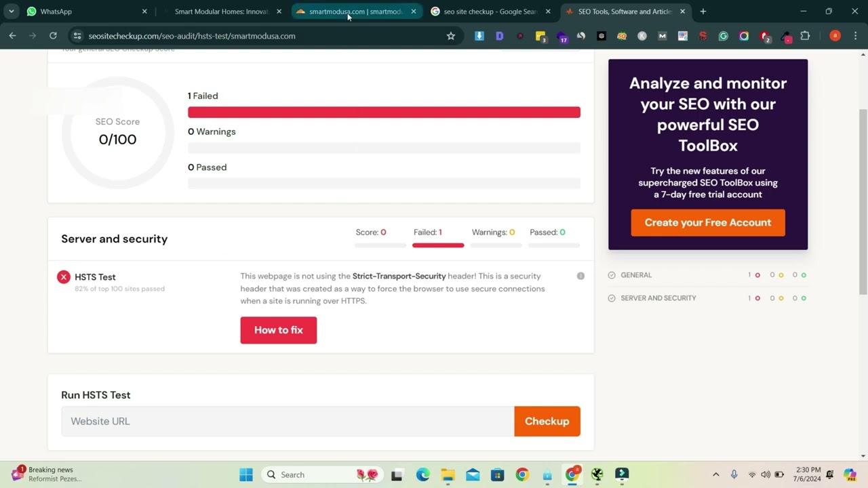Click the SEO Score 0/100 value
Viewport: 868px width, 488px height.
[117, 140]
